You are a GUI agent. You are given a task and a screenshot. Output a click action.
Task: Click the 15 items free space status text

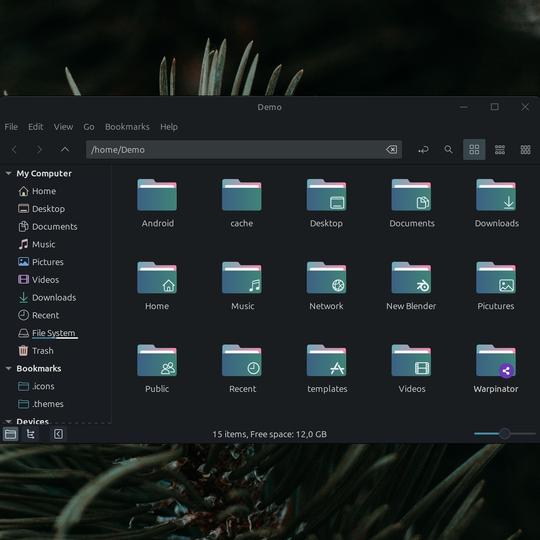click(270, 434)
